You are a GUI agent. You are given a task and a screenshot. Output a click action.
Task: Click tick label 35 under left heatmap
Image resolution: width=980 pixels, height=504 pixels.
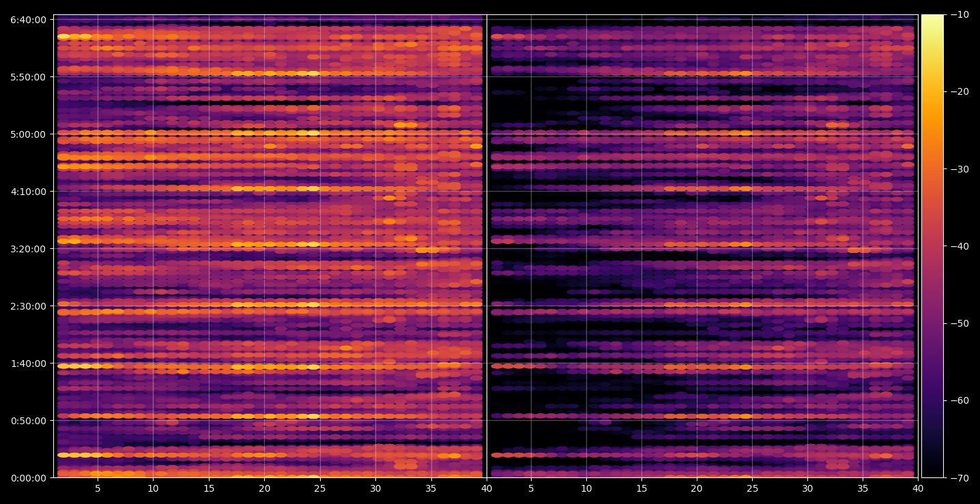[431, 488]
